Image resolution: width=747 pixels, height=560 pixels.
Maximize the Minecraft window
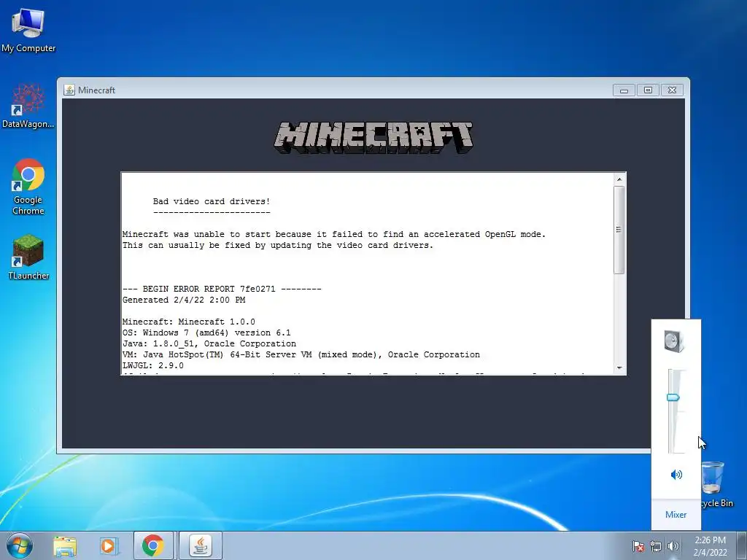648,90
